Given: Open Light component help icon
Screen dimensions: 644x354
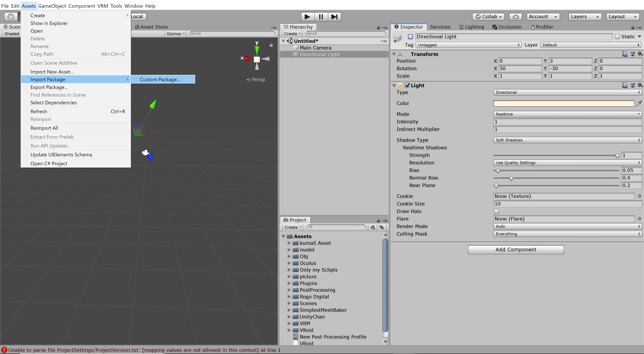Looking at the screenshot, I should pyautogui.click(x=625, y=85).
